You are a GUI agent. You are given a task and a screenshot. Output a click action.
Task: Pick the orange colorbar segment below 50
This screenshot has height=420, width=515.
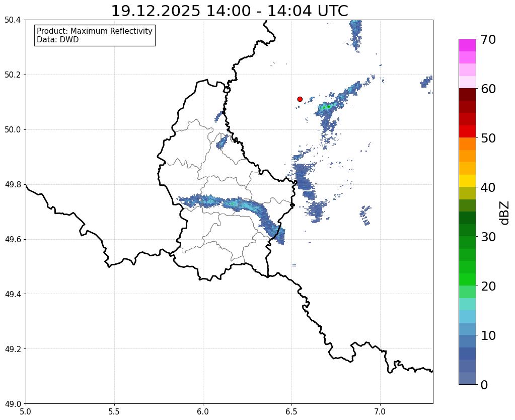[x=467, y=144]
